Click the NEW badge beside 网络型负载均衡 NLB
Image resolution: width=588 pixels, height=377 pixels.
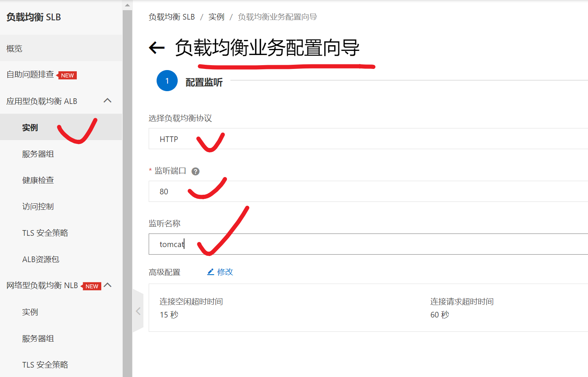(x=91, y=286)
